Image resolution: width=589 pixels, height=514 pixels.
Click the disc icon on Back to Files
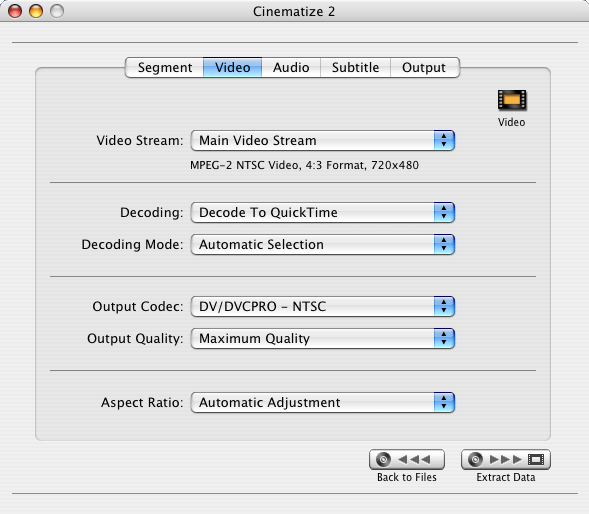(x=384, y=459)
